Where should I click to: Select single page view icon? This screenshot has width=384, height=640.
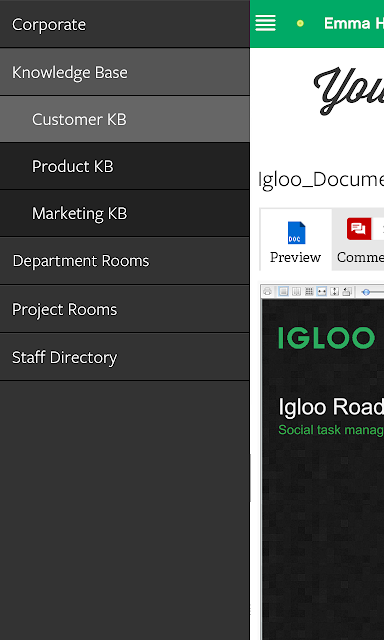[x=284, y=291]
